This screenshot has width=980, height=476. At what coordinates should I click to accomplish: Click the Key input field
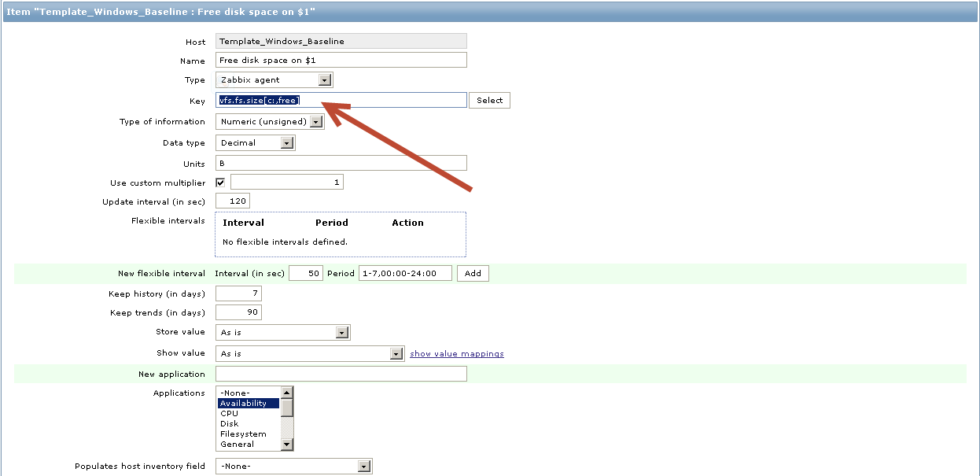coord(341,100)
